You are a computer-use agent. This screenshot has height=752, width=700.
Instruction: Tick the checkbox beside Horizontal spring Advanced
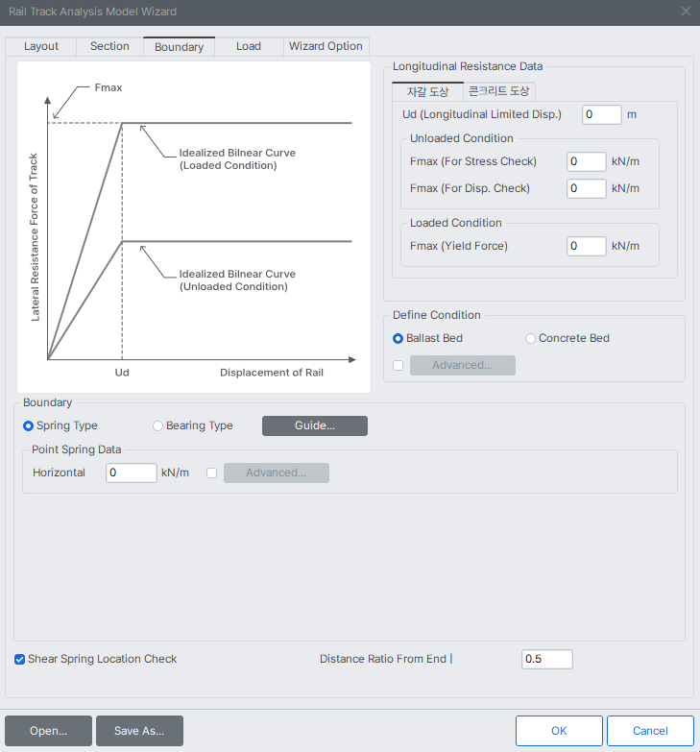(212, 473)
